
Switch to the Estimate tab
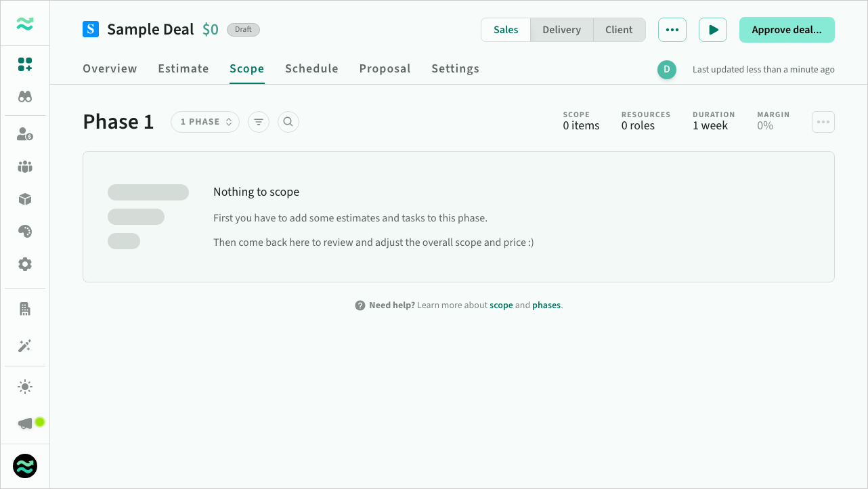183,68
